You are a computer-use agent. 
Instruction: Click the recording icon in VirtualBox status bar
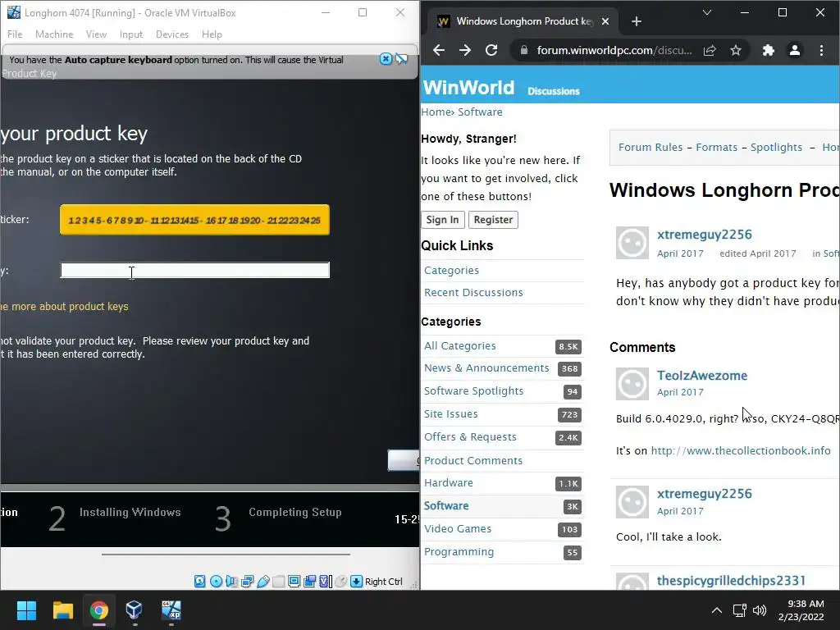tap(309, 582)
